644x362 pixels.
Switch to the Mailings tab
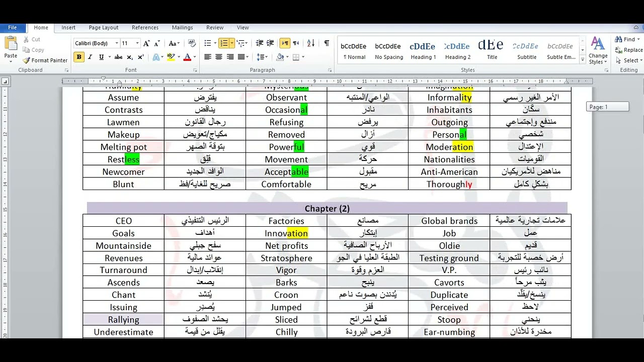(x=182, y=28)
